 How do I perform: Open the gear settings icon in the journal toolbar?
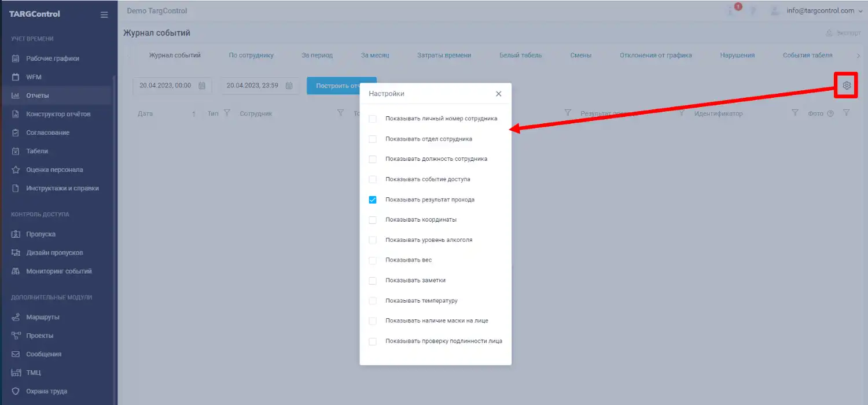(x=847, y=86)
